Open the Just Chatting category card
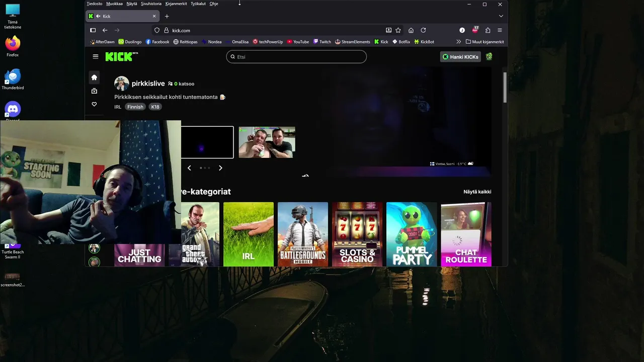 139,255
